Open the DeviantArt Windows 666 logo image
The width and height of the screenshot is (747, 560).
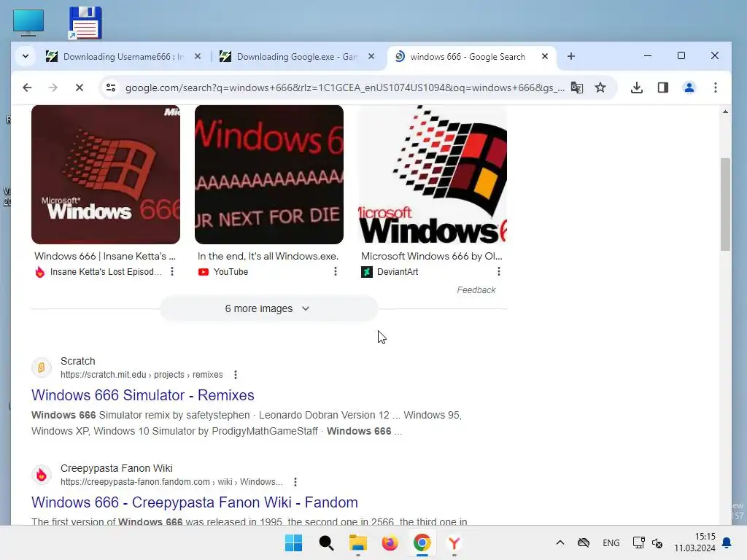[433, 174]
